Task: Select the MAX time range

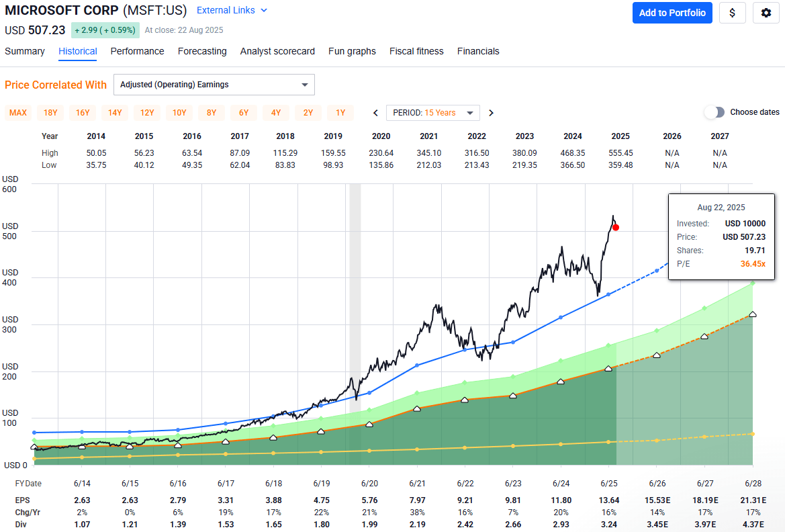Action: click(x=18, y=113)
